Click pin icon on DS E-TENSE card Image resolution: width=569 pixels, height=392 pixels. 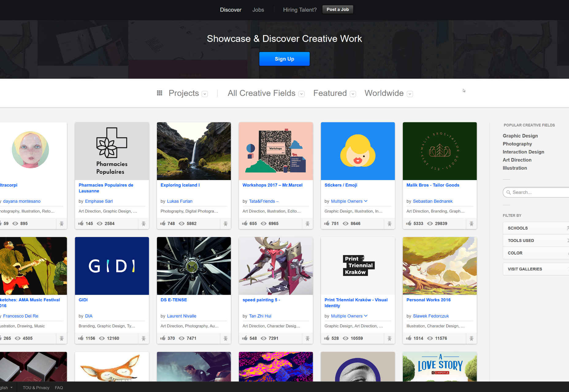(x=226, y=338)
